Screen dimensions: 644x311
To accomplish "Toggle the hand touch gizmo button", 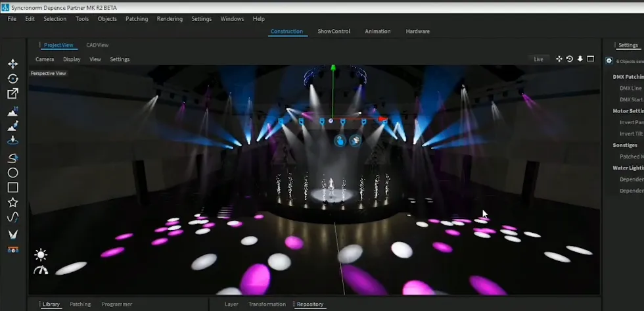I will pos(340,140).
